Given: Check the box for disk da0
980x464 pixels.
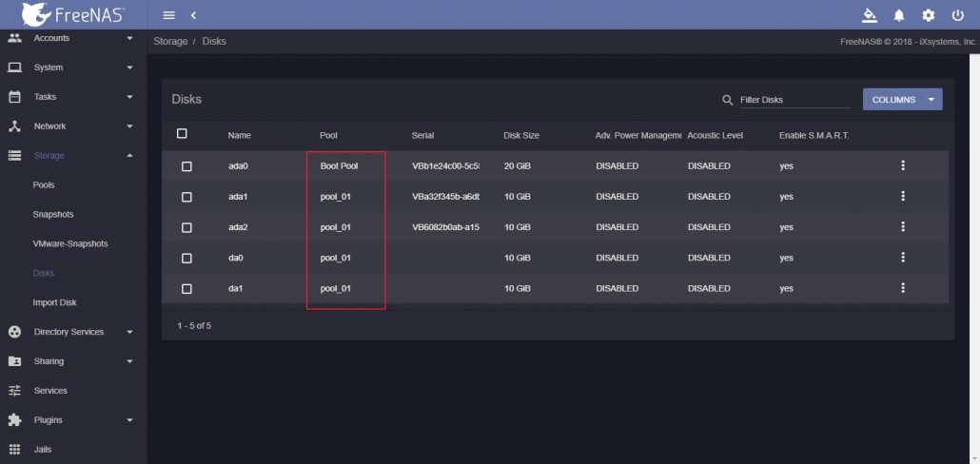Looking at the screenshot, I should point(186,258).
